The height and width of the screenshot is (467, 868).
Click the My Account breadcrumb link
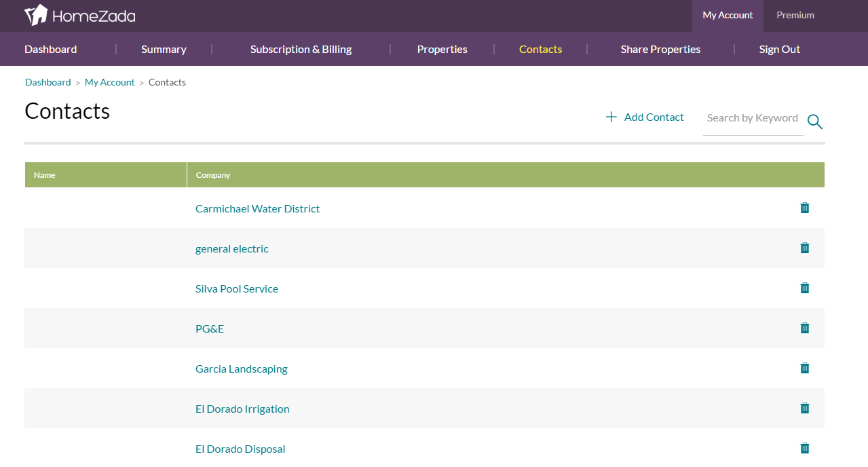click(110, 82)
